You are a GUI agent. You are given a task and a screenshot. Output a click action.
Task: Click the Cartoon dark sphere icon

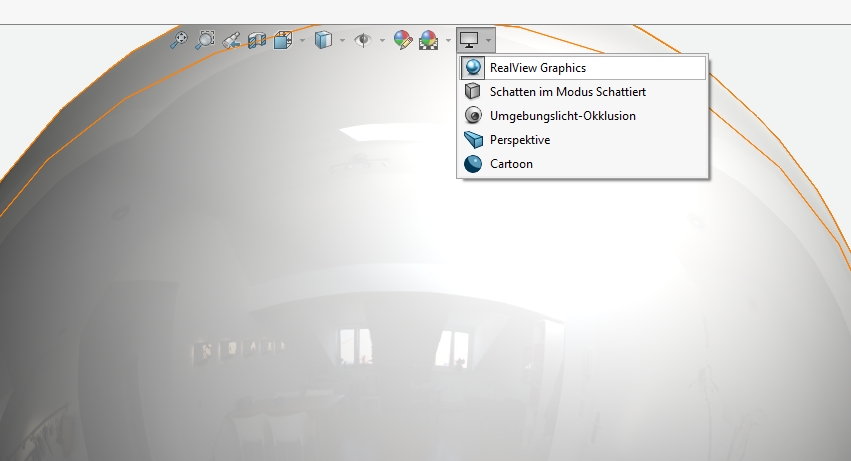473,163
